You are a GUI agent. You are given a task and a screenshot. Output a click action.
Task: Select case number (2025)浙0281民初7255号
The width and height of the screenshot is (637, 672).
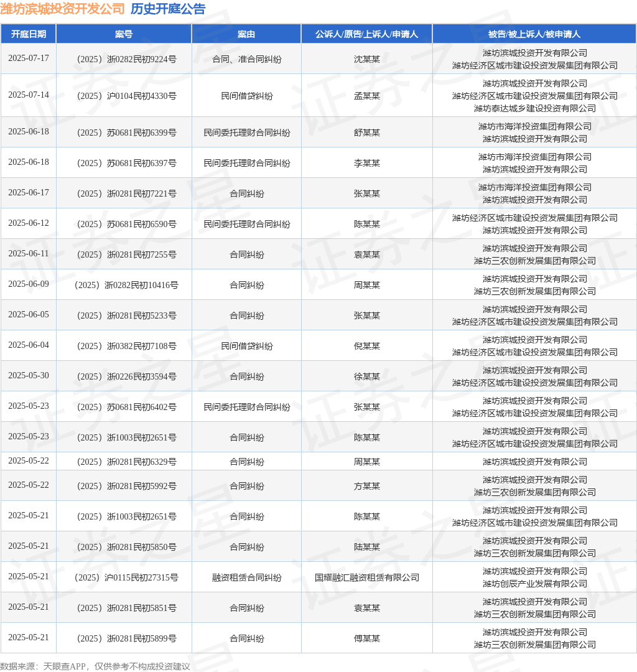[x=126, y=254]
